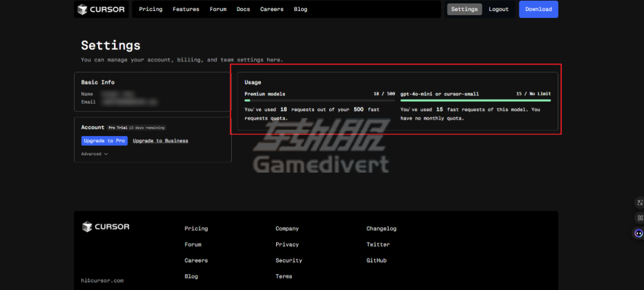Click the gpt-4o-mini usage progress bar

click(476, 100)
